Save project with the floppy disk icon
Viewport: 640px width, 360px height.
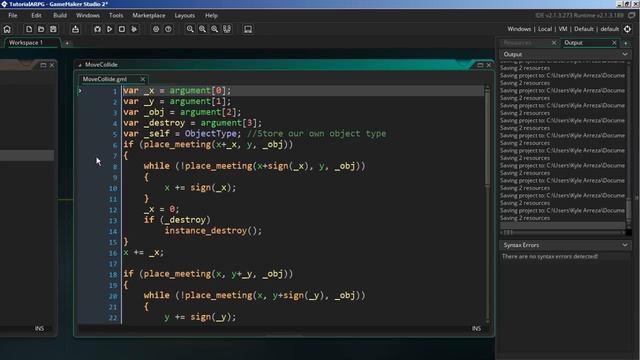53,29
